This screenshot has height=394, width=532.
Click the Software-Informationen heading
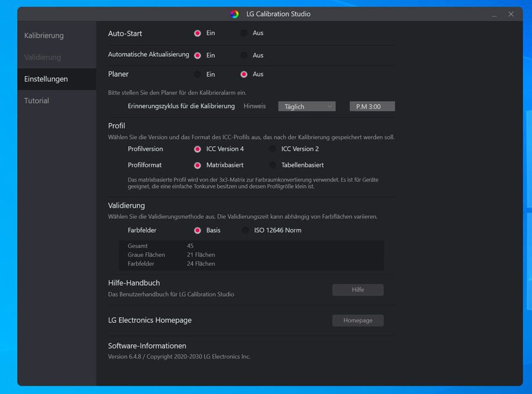pyautogui.click(x=147, y=345)
